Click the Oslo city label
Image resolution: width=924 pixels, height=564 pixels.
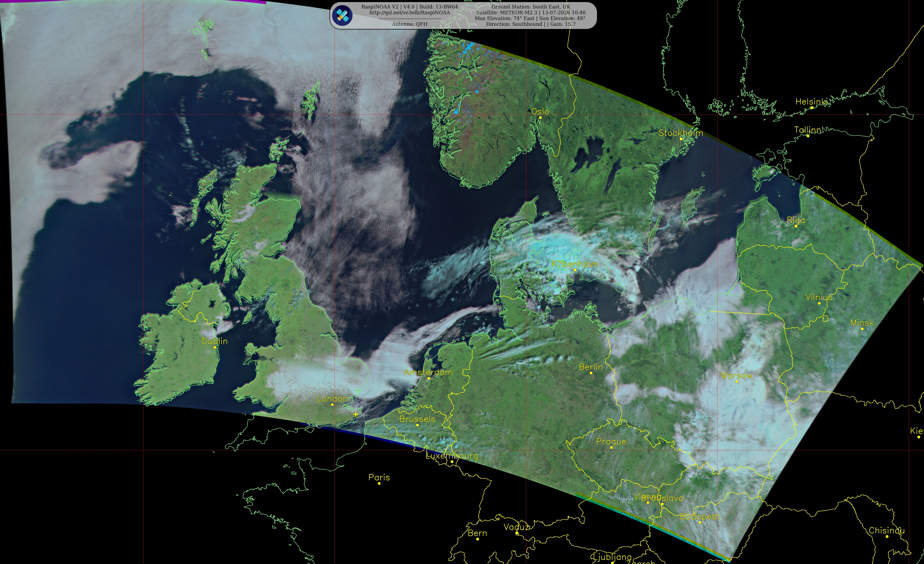[540, 111]
